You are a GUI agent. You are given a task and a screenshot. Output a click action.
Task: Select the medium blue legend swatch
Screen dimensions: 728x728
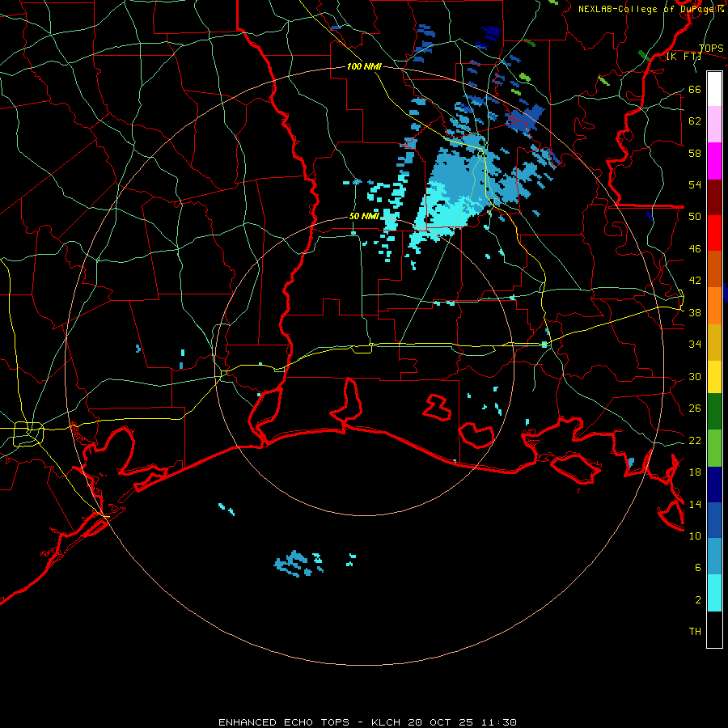coord(714,520)
